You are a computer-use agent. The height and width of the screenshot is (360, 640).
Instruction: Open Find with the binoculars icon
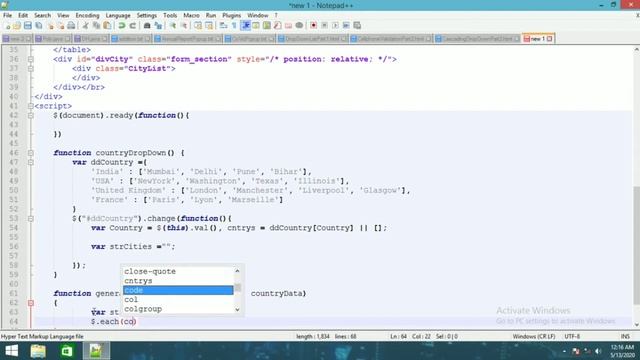point(147,25)
